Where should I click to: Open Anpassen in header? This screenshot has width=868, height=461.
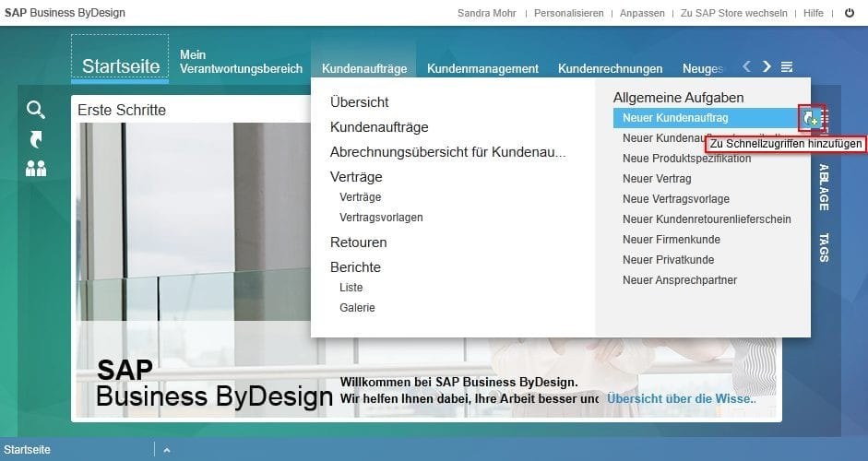click(x=642, y=13)
